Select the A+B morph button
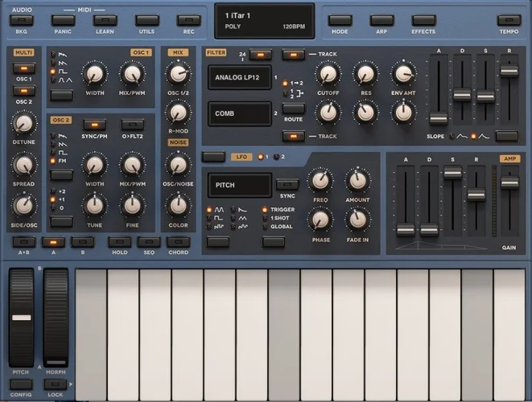Image resolution: width=532 pixels, height=402 pixels. click(x=24, y=242)
